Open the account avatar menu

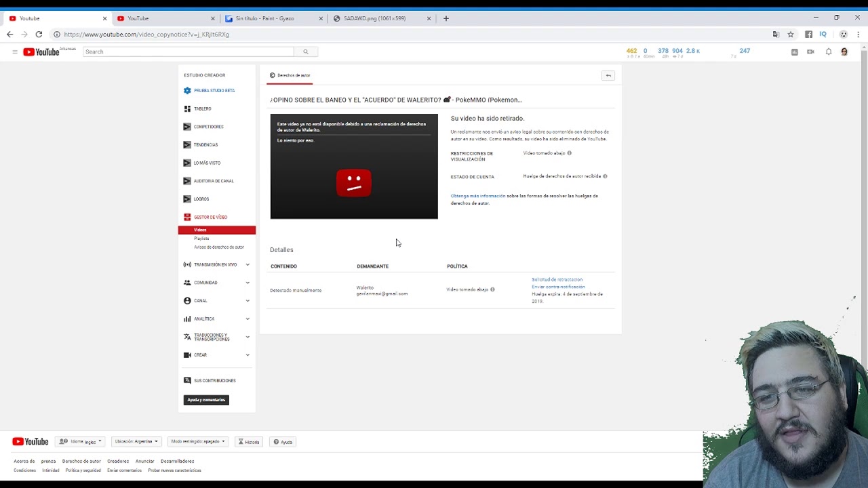click(x=844, y=52)
